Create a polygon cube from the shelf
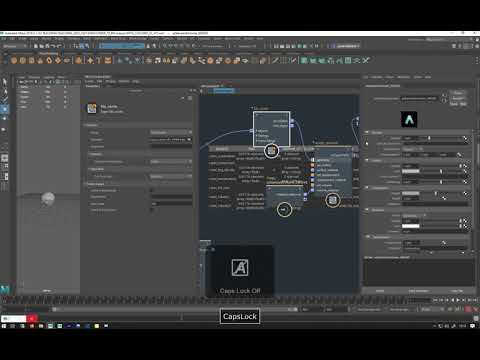480x360 pixels. click(x=23, y=60)
